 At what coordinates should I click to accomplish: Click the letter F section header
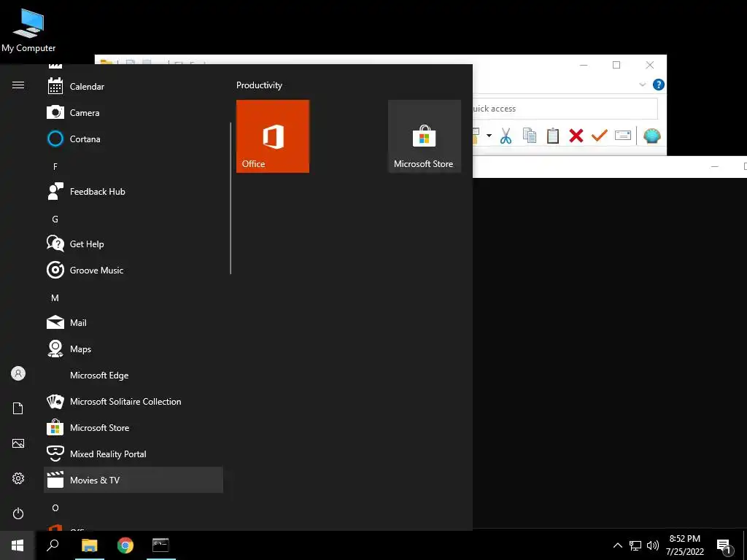55,167
